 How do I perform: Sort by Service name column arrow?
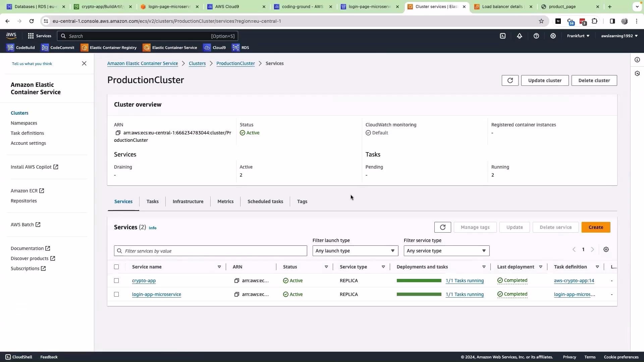pos(219,267)
